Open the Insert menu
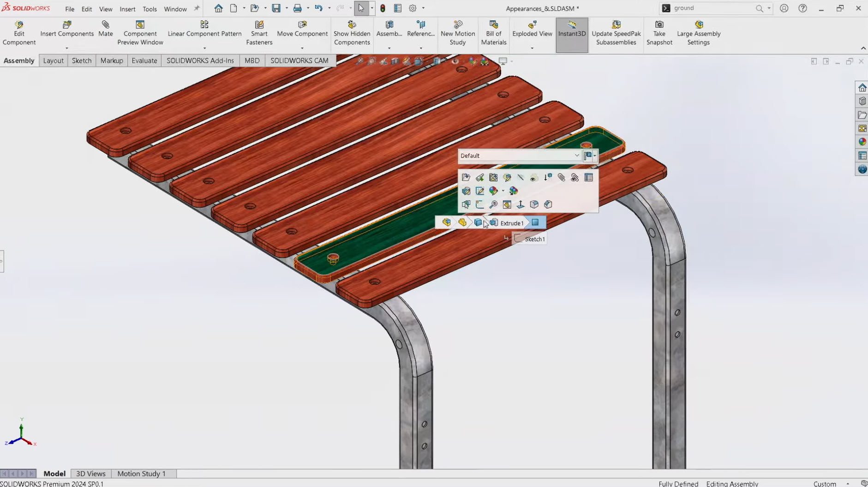The image size is (868, 487). pos(127,9)
